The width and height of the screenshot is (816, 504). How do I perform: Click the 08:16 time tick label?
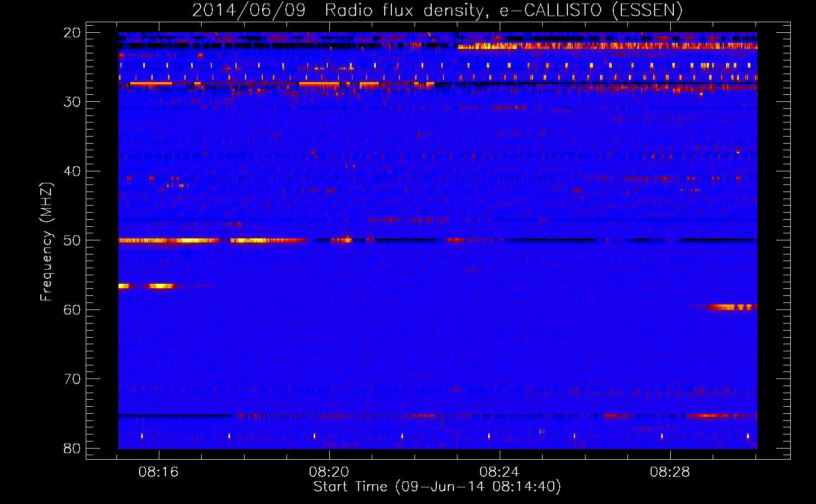coord(159,472)
